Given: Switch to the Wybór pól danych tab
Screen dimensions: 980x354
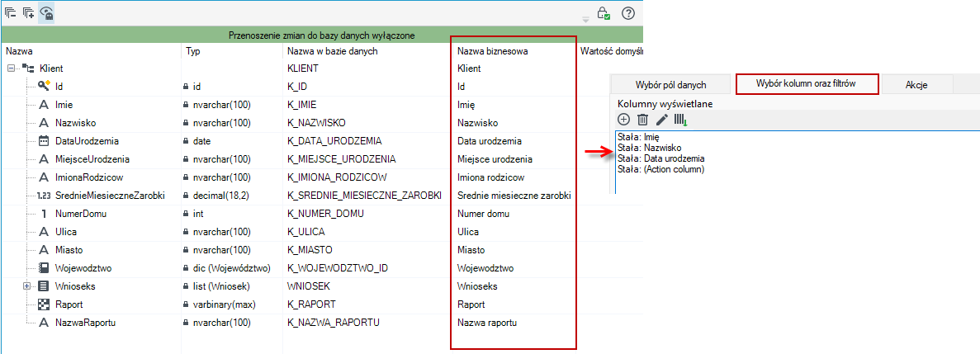Looking at the screenshot, I should (670, 84).
